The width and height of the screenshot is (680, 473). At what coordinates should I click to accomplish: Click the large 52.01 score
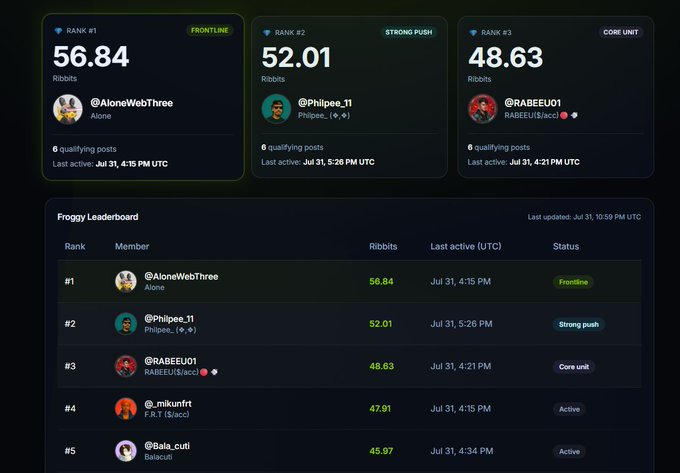click(296, 57)
